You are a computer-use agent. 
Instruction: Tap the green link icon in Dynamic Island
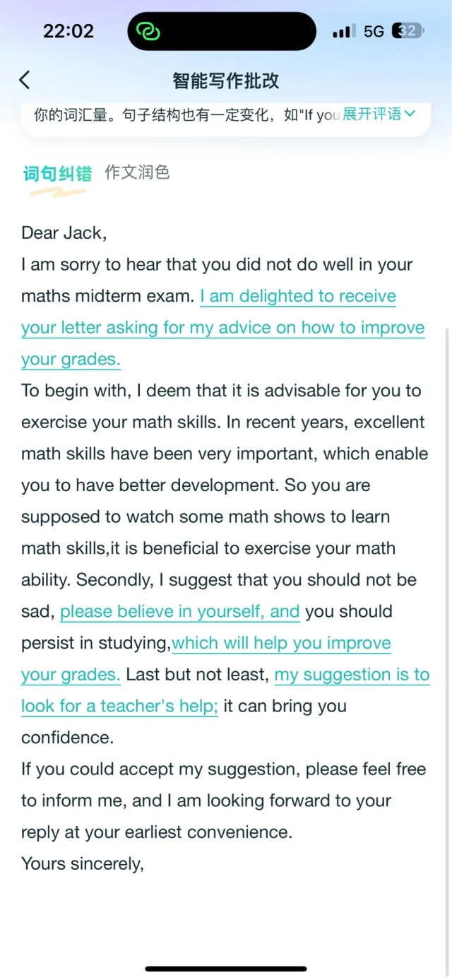tap(148, 31)
